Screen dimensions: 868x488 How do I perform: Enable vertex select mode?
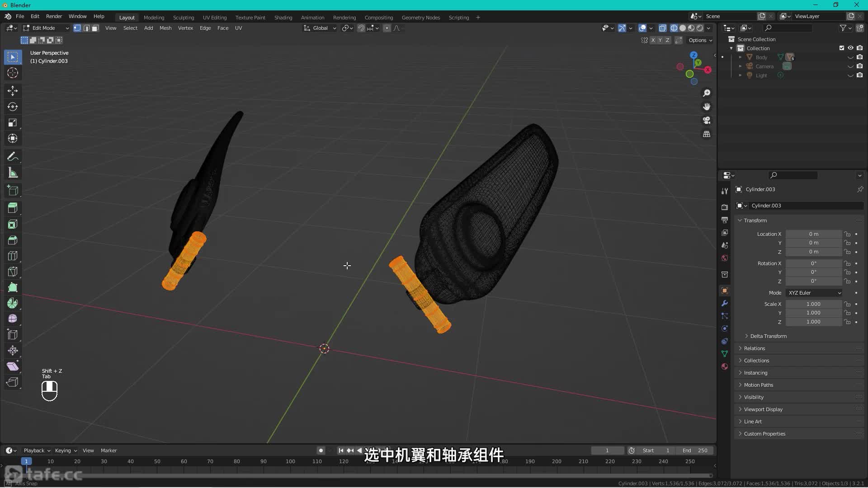[77, 28]
